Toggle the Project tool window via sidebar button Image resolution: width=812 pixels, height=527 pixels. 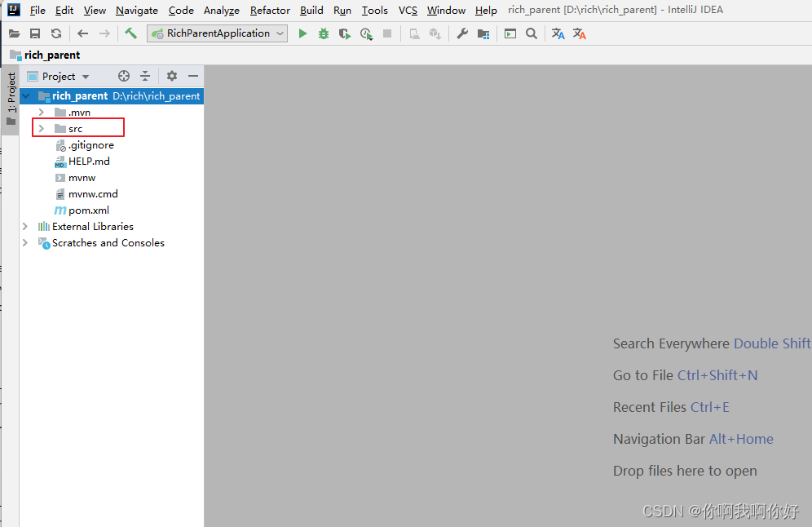(11, 88)
